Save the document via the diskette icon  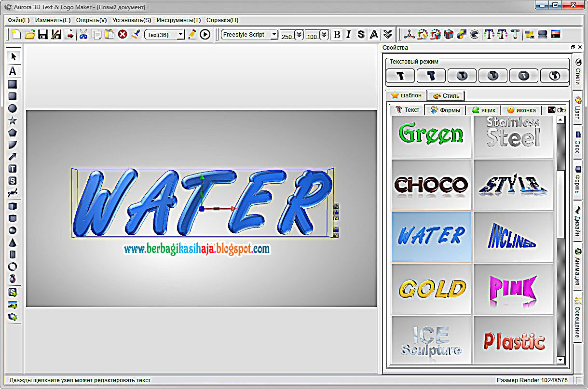44,34
